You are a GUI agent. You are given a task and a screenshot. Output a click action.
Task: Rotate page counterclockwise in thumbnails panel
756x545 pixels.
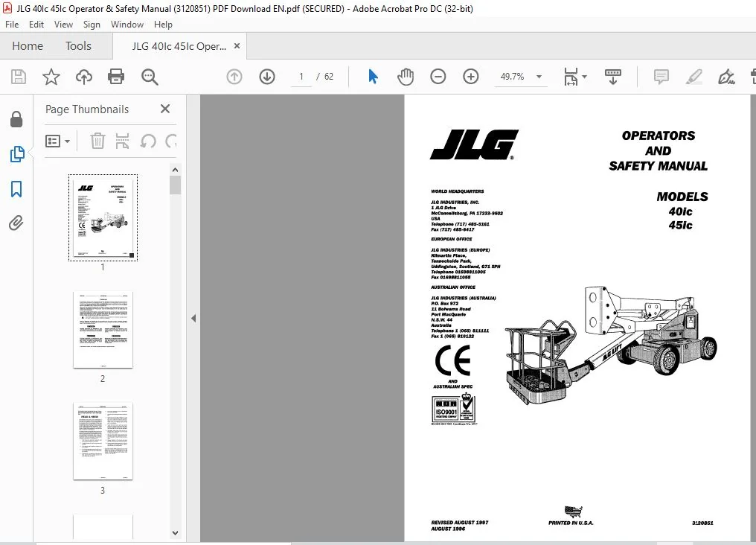(148, 141)
